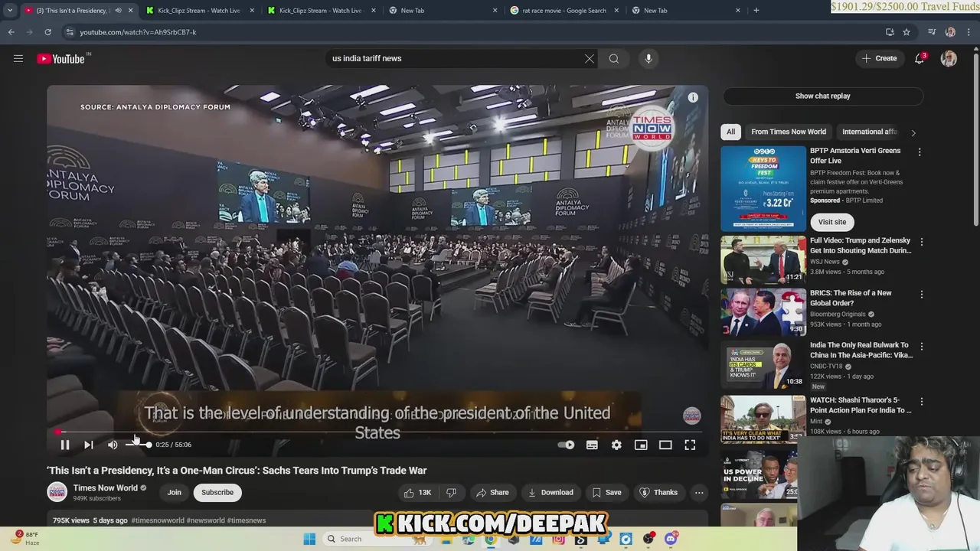Save the video to a playlist
Viewport: 980px width, 551px height.
point(606,492)
